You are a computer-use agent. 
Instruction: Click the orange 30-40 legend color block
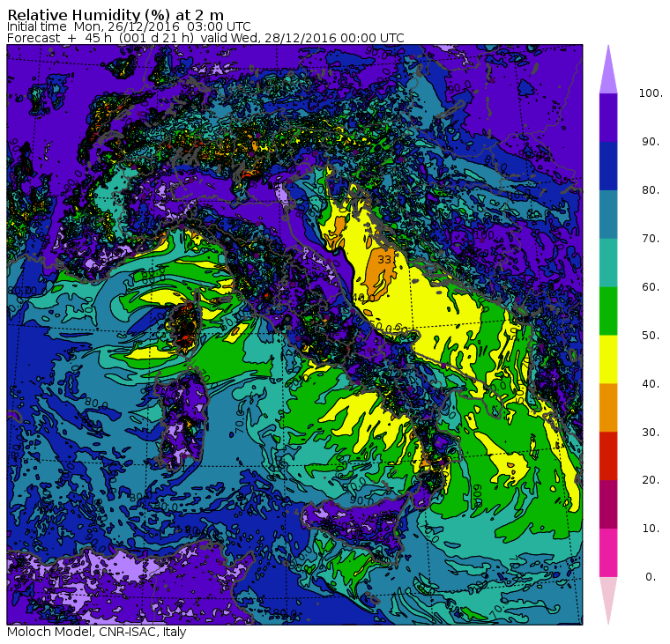608,407
